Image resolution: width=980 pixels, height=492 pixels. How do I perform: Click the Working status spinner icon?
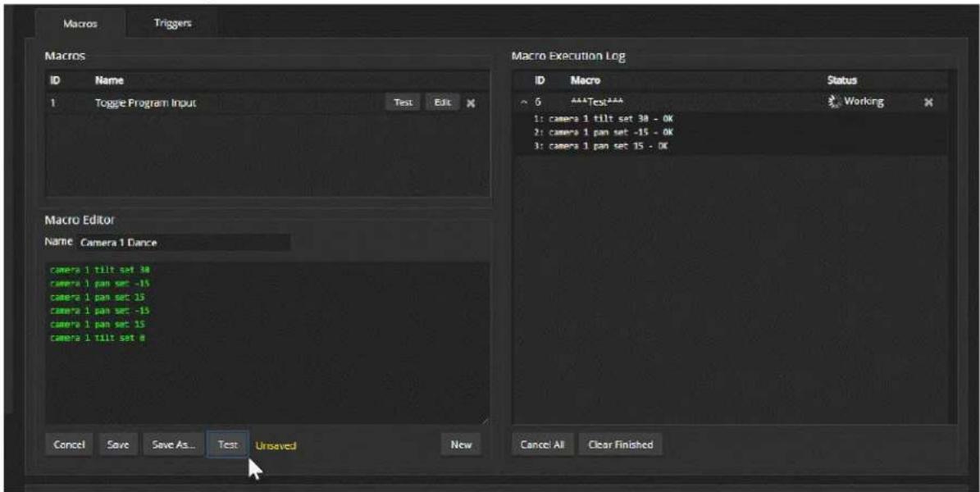834,102
